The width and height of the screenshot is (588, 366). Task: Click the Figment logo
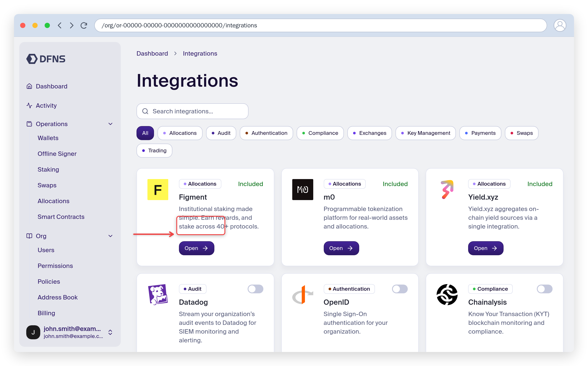point(158,190)
